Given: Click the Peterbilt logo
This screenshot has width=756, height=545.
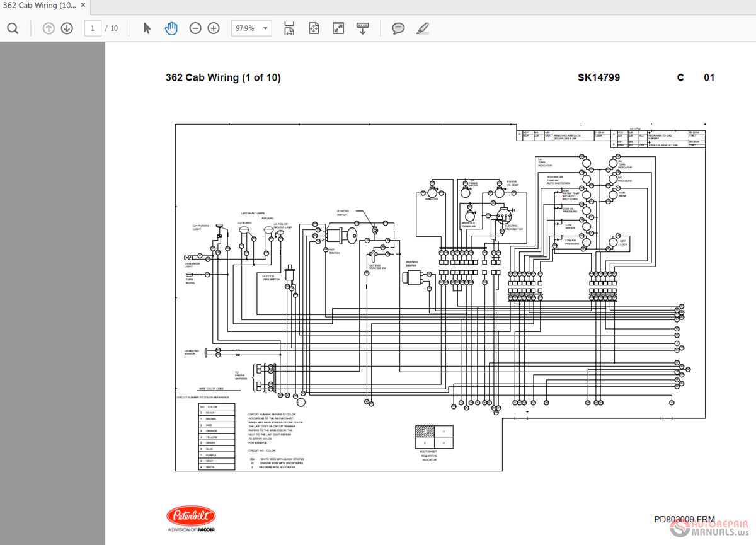Looking at the screenshot, I should [191, 516].
